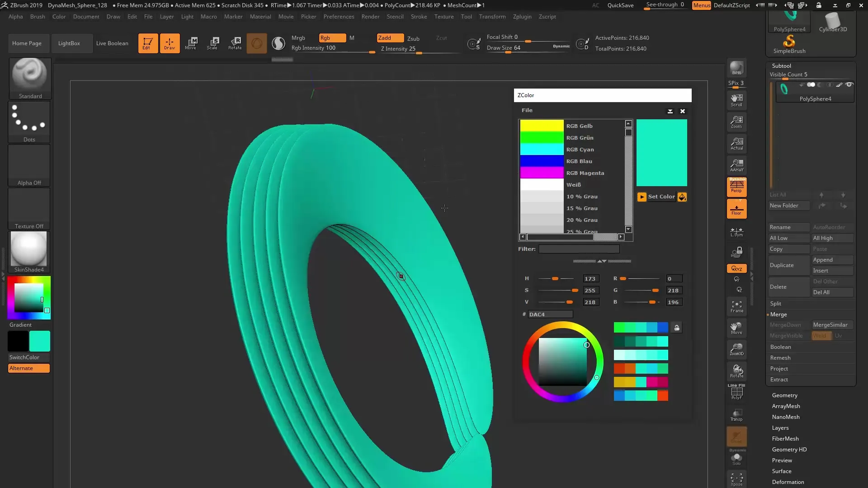The image size is (868, 488).
Task: Click the Append subtool button
Action: (x=832, y=260)
